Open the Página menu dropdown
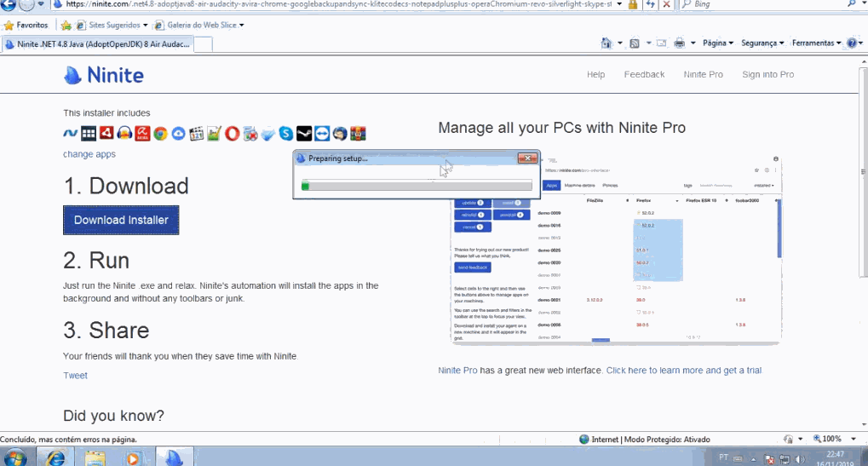Screen dimensions: 868x466 (718, 43)
